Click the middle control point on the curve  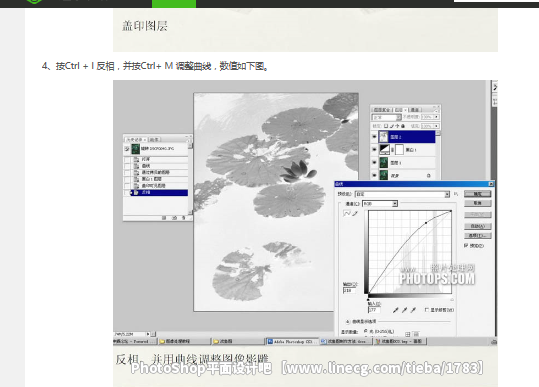coord(426,223)
